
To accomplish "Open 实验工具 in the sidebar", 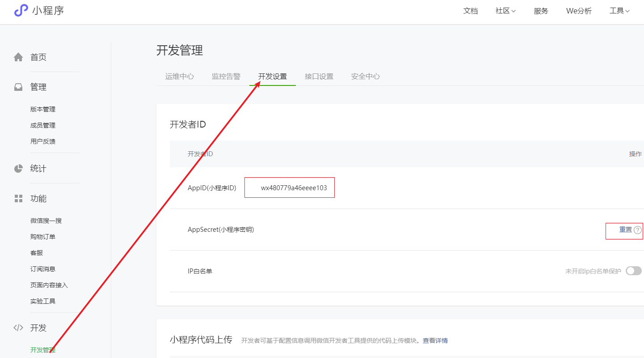I will click(43, 301).
